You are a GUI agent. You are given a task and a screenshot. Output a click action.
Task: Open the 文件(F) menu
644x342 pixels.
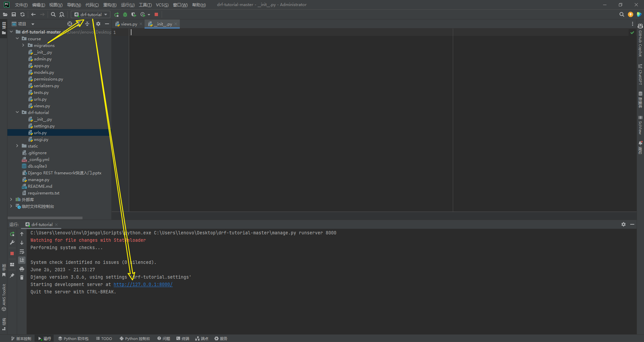click(21, 5)
